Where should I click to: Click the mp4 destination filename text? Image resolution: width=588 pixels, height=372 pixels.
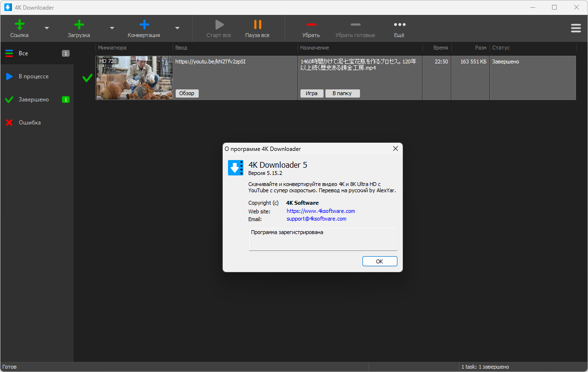(358, 65)
